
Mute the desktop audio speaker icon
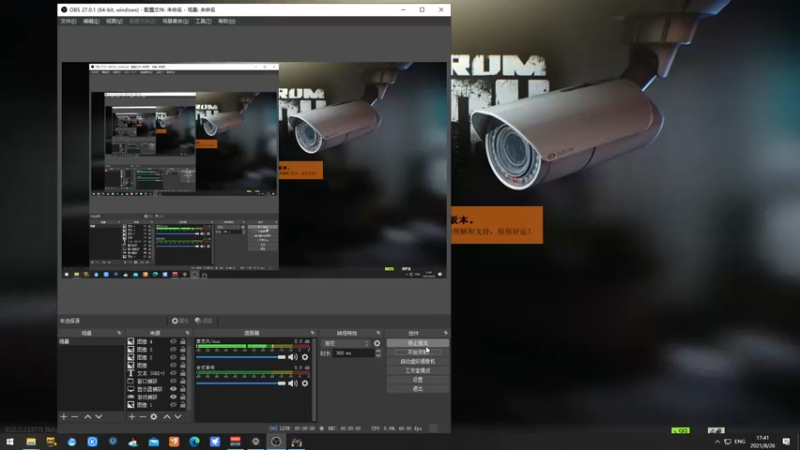(293, 383)
